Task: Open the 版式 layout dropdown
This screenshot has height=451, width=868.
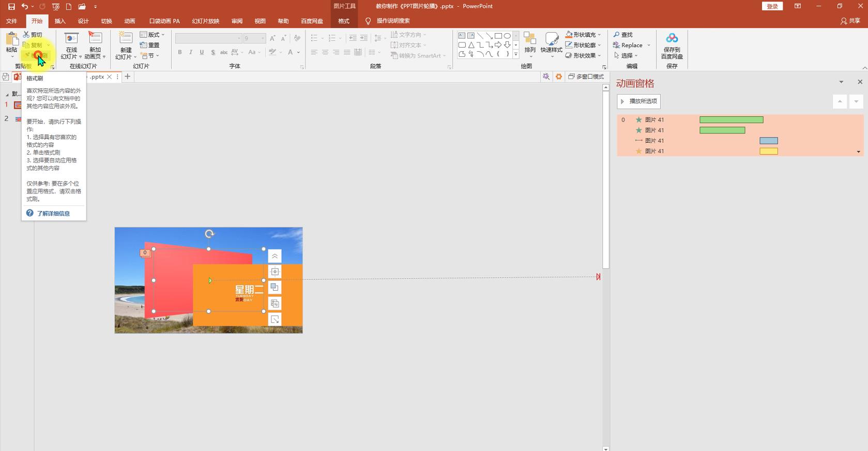Action: point(153,35)
